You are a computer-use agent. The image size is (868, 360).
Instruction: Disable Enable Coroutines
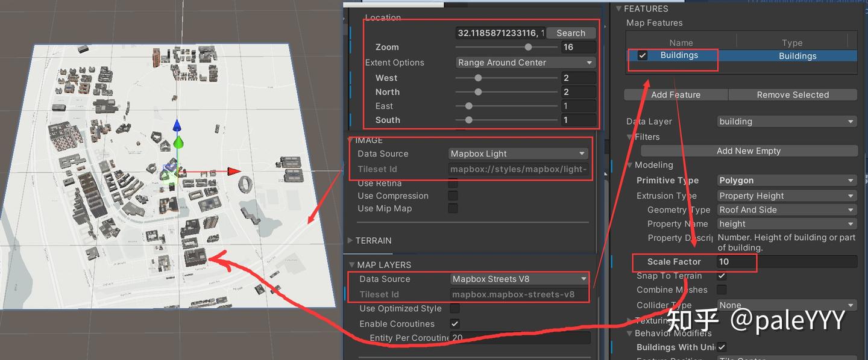[454, 323]
